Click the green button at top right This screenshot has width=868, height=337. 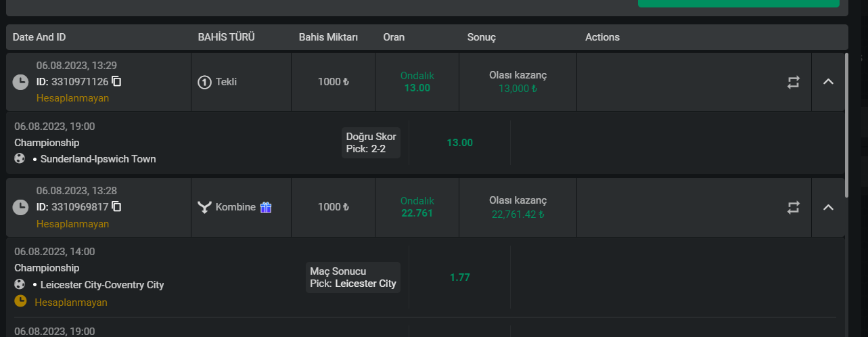[x=738, y=3]
